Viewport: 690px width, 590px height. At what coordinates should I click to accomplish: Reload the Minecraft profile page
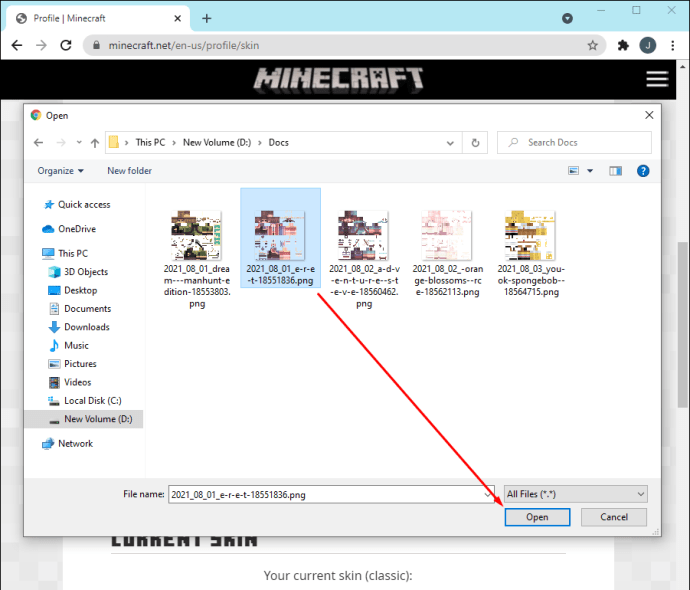point(66,45)
